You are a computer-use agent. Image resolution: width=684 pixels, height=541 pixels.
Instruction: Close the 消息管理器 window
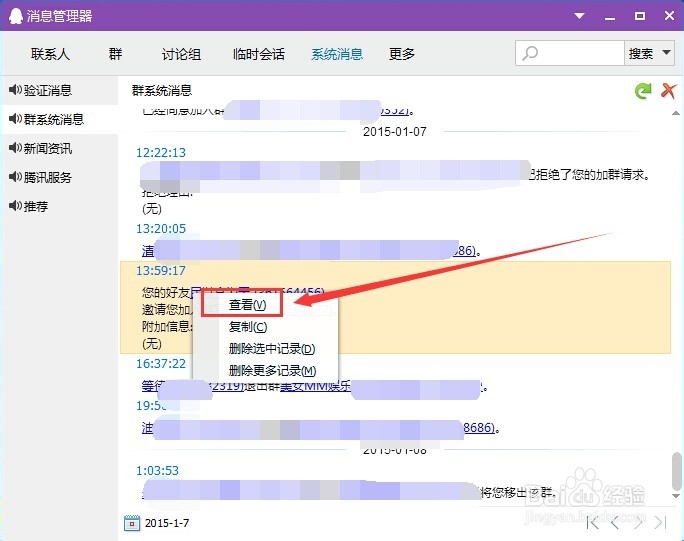[x=669, y=16]
